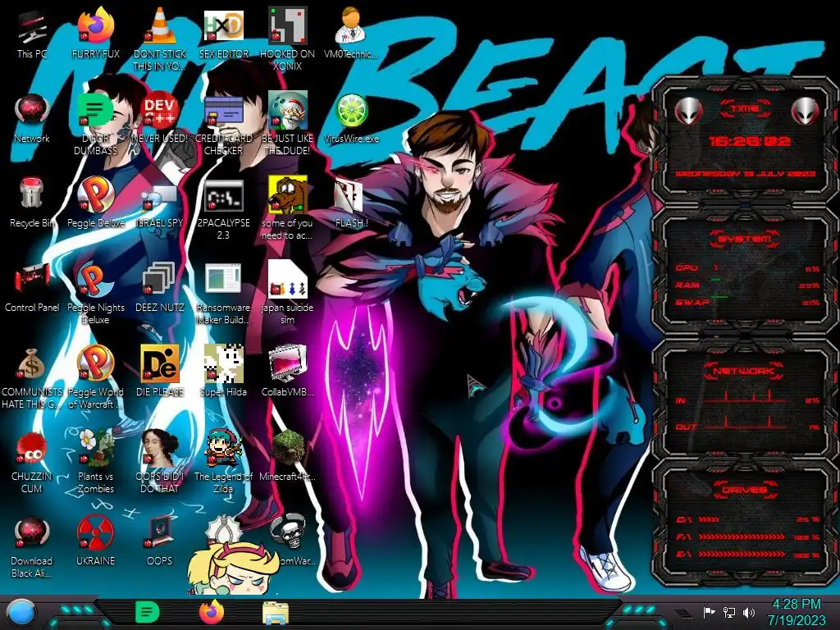This screenshot has width=840, height=630.
Task: Click the red digital clock readout
Action: (x=750, y=141)
